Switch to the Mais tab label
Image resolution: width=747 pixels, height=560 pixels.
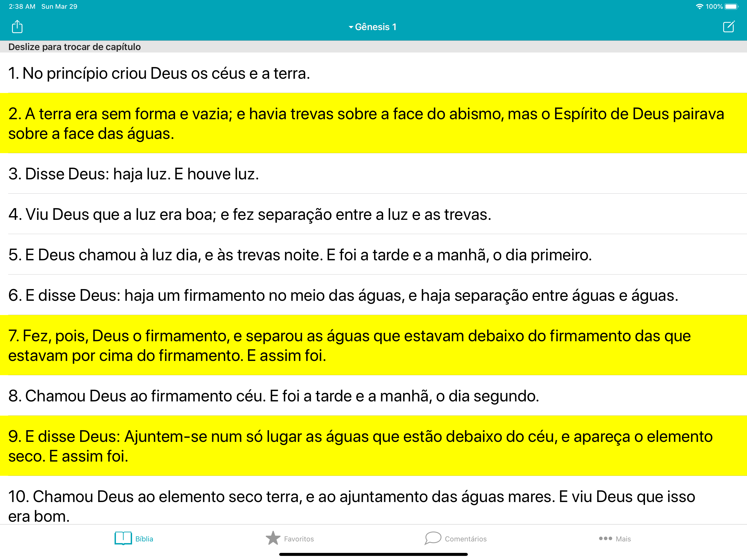click(623, 539)
